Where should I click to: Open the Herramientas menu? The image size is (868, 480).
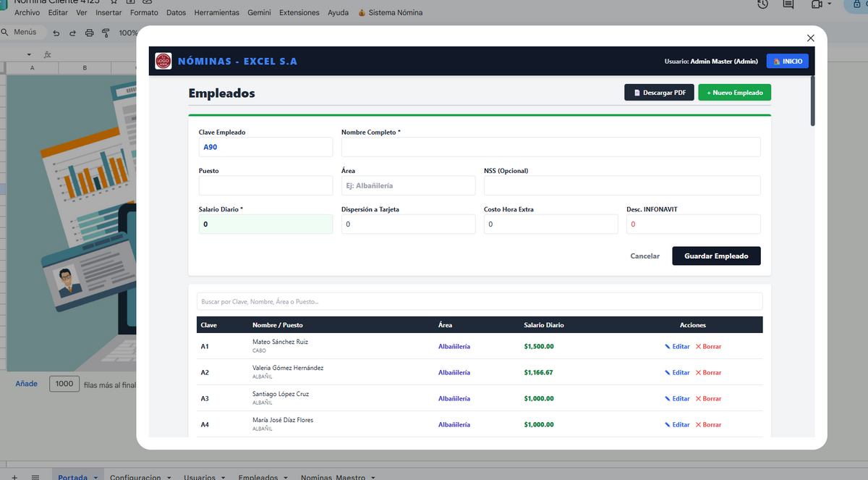(217, 13)
